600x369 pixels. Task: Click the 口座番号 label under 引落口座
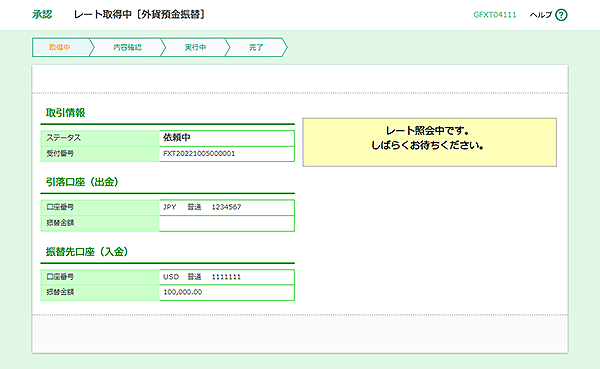click(x=100, y=207)
